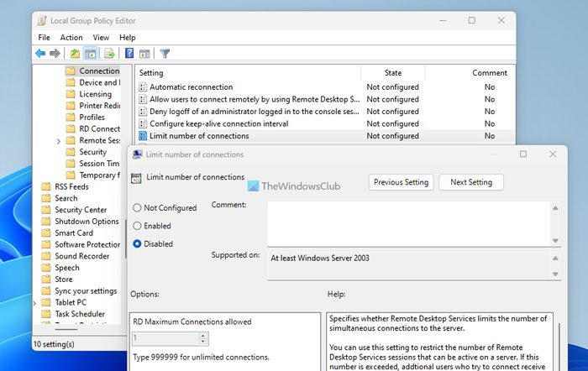Click the policy dialog title bar icon
This screenshot has width=588, height=371.
coord(137,154)
